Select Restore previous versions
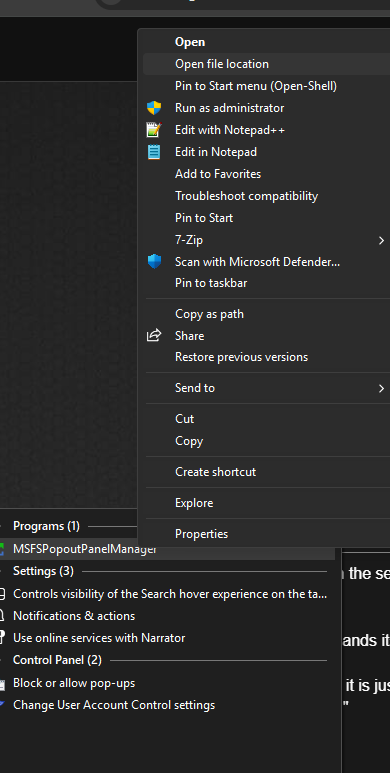The image size is (390, 773). point(242,357)
